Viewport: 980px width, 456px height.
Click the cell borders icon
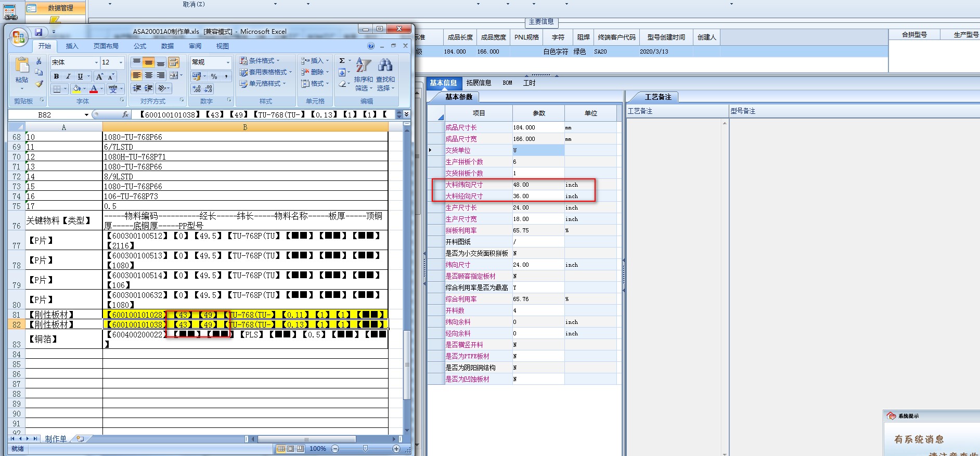(x=57, y=89)
